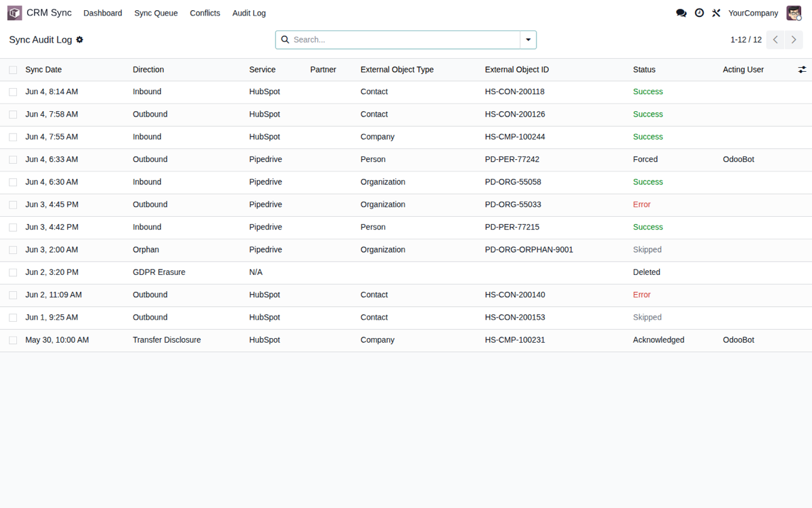This screenshot has height=508, width=812.
Task: Focus the Search input field
Action: click(405, 40)
